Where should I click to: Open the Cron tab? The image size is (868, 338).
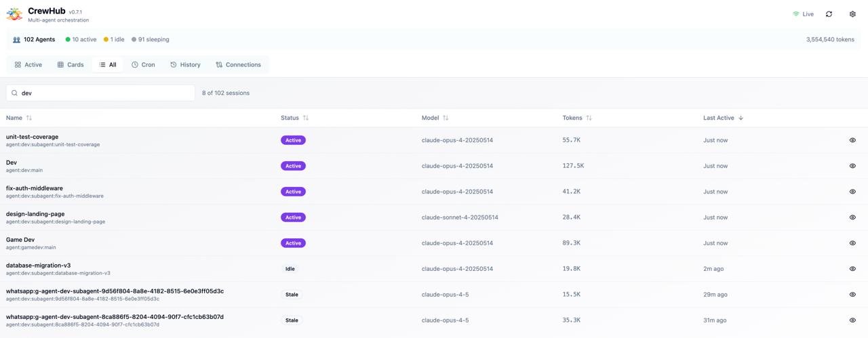pyautogui.click(x=143, y=65)
